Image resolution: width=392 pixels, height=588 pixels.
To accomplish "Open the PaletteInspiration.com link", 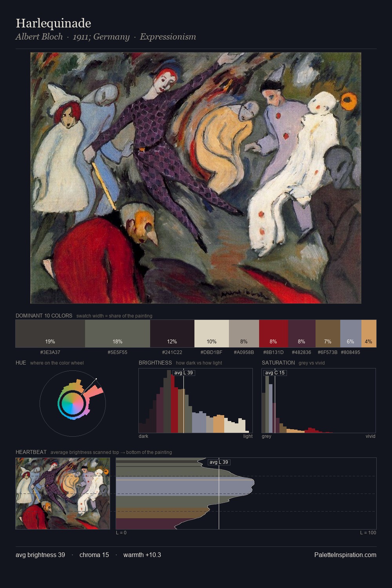I will pyautogui.click(x=345, y=555).
